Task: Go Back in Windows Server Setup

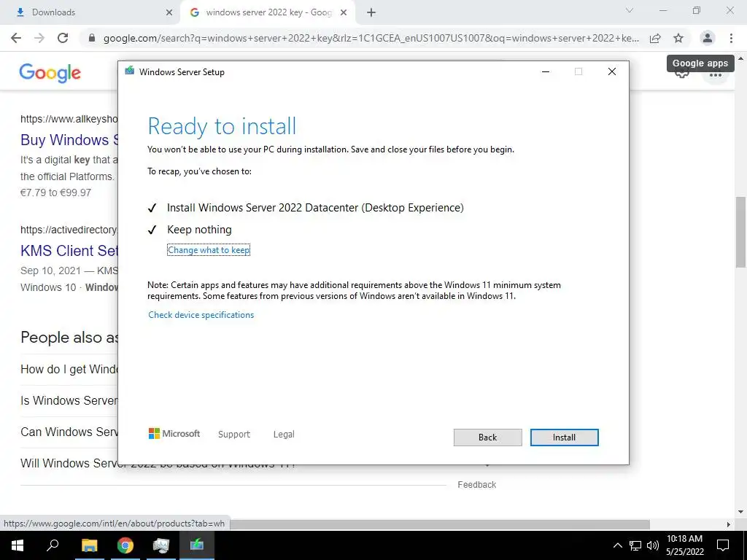Action: [487, 437]
